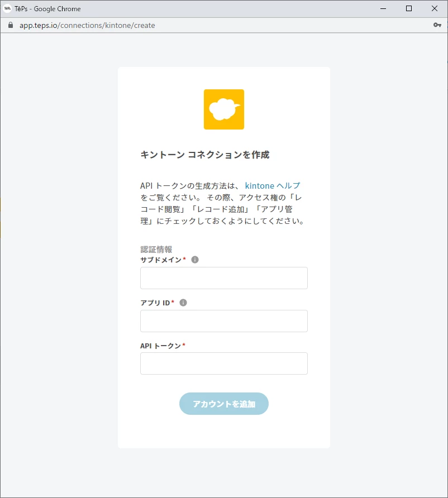Click the アカウントを追加 button
The width and height of the screenshot is (448, 498).
[224, 403]
